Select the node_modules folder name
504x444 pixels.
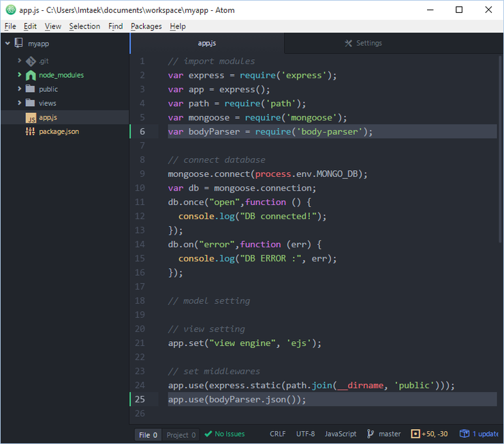click(x=61, y=75)
